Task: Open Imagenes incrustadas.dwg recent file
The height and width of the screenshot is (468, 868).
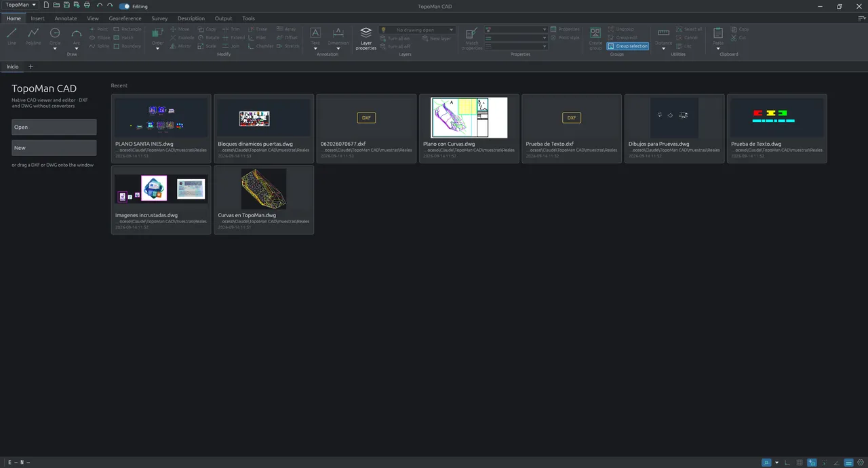Action: pos(161,199)
